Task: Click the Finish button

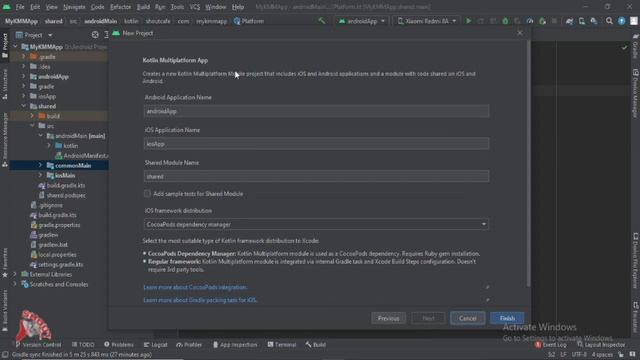Action: 507,318
